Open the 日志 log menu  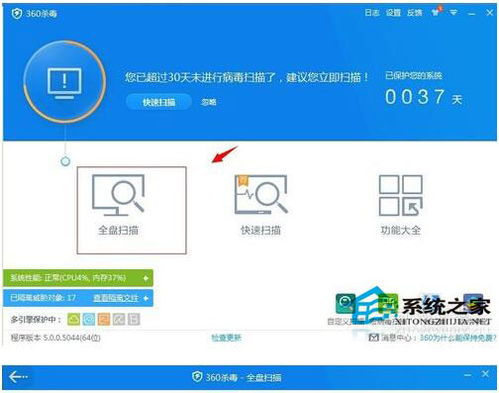pyautogui.click(x=372, y=13)
